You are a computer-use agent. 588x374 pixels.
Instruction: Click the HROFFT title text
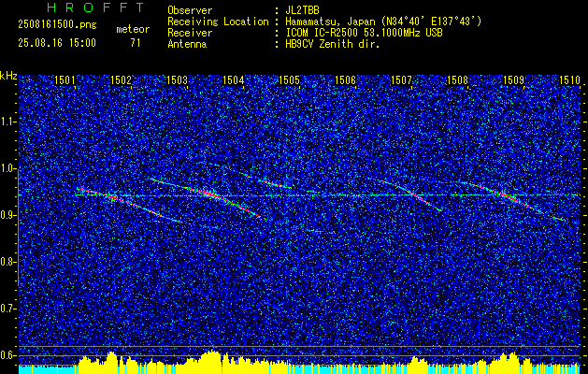click(96, 7)
